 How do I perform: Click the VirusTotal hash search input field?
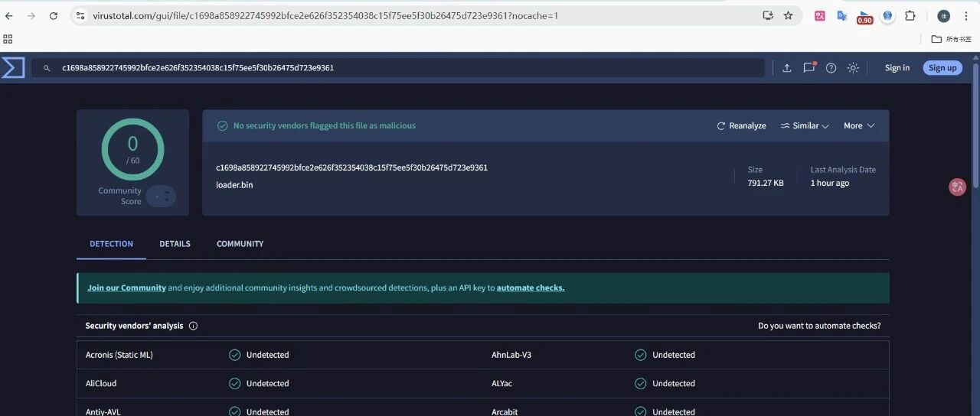tap(398, 68)
